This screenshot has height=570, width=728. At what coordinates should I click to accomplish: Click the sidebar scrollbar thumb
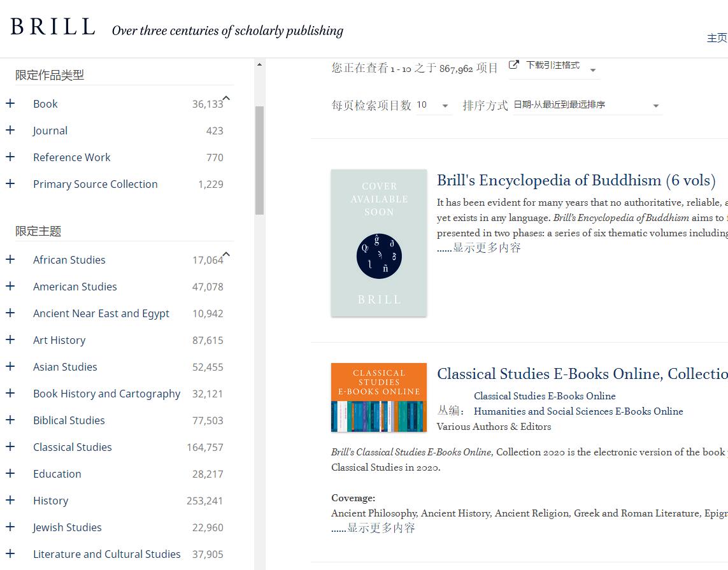(x=259, y=160)
